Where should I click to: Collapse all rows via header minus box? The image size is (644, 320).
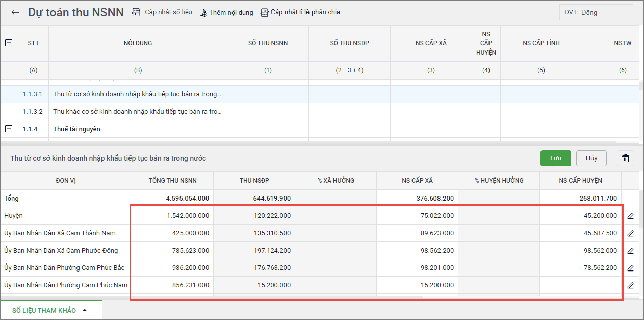click(x=9, y=43)
